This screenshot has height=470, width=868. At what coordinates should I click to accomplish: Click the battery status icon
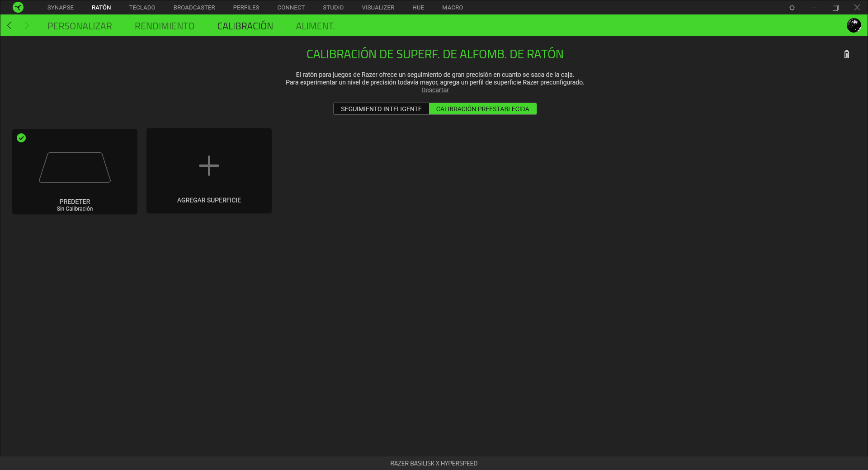point(847,54)
